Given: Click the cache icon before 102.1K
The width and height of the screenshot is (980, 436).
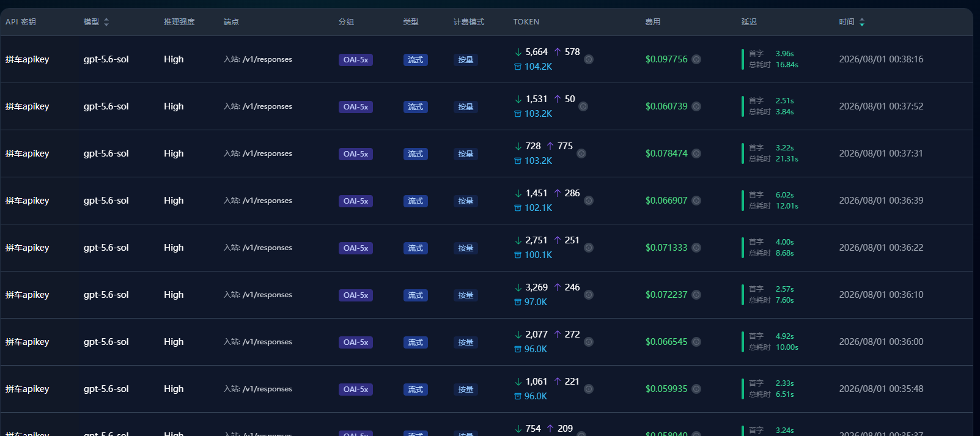Looking at the screenshot, I should [x=518, y=208].
